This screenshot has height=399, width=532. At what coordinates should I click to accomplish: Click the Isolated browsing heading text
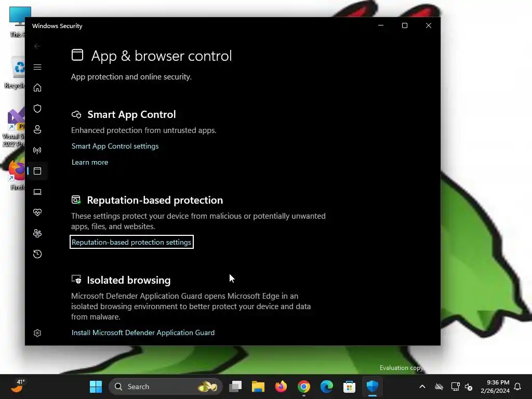click(129, 280)
